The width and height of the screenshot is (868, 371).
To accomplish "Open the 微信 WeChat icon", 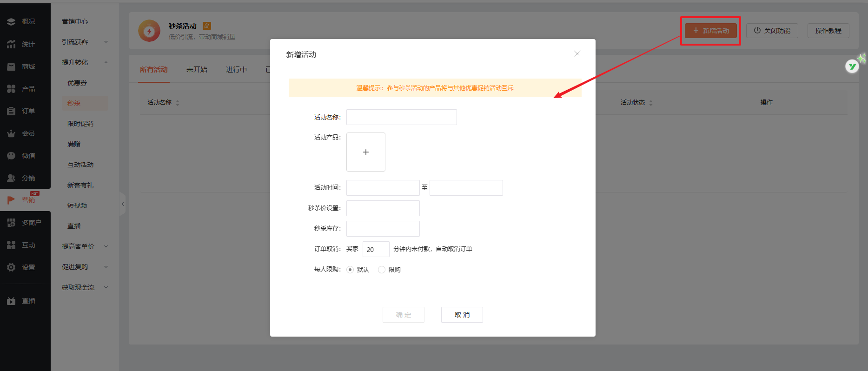I will 11,156.
